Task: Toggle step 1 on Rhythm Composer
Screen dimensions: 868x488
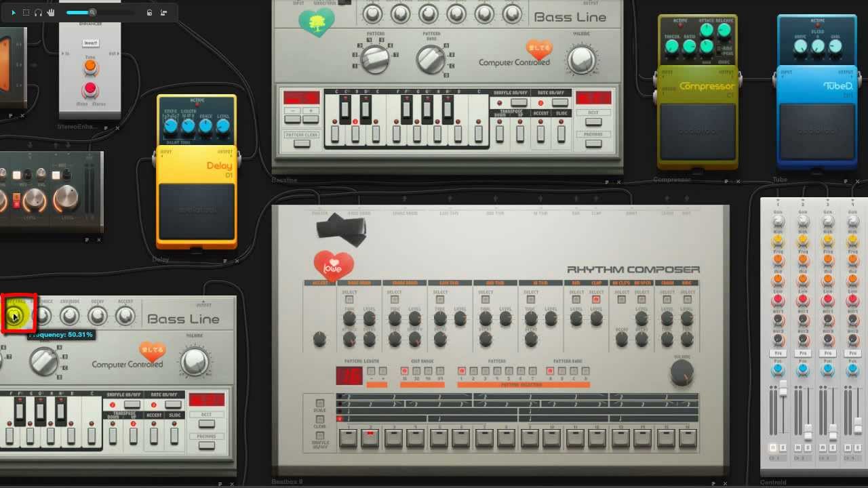Action: [348, 438]
